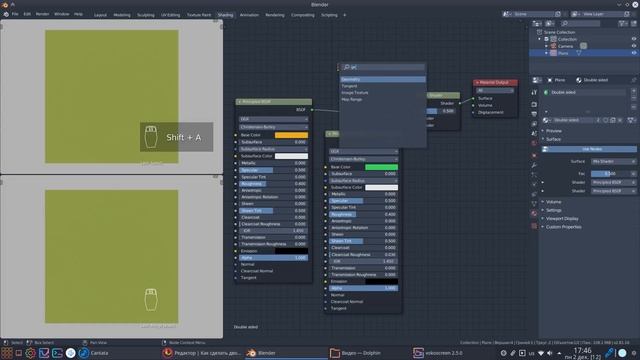Open GGX distribution dropdown in left Principled BSDF
640x360 pixels.
(273, 119)
